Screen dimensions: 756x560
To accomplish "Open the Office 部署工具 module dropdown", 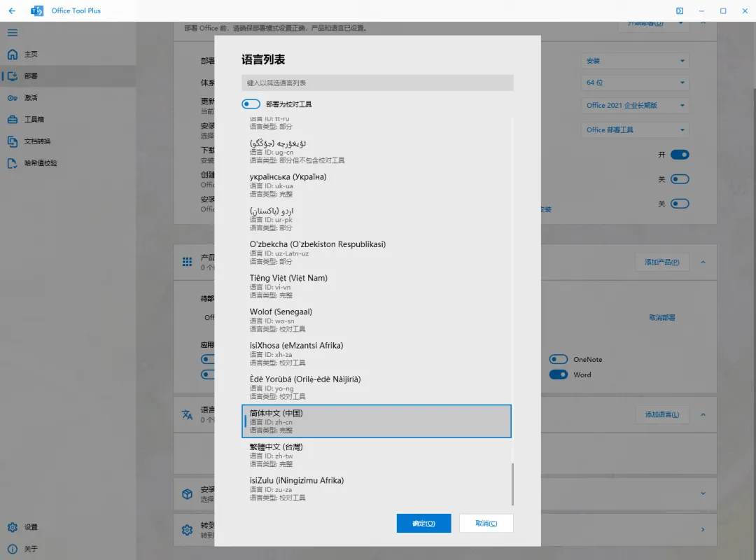I will coord(635,129).
